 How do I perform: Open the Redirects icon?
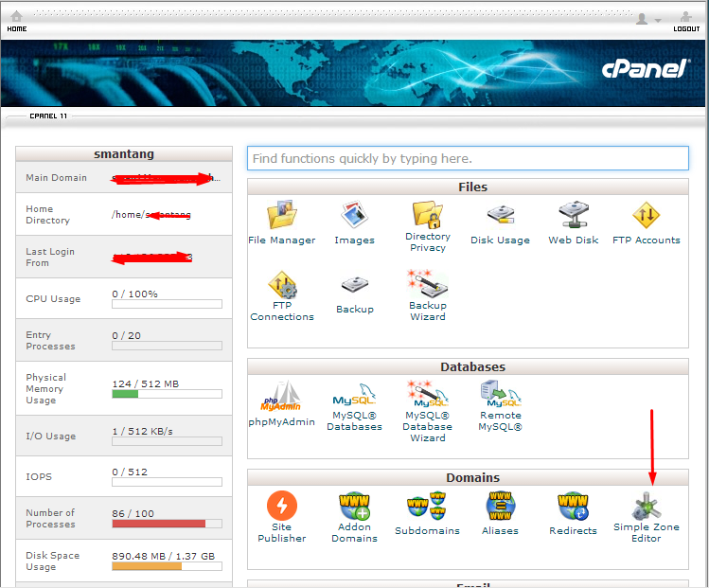tap(574, 507)
